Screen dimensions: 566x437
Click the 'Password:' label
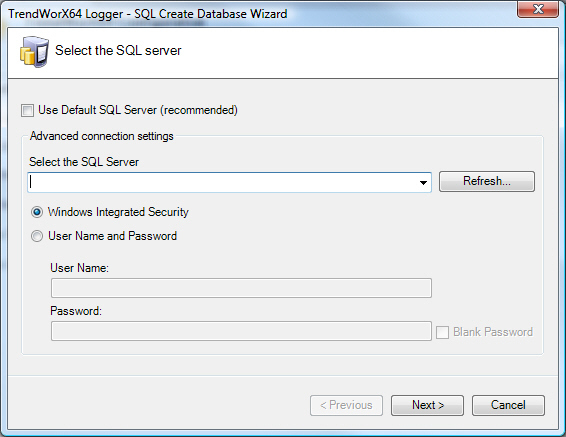point(76,311)
